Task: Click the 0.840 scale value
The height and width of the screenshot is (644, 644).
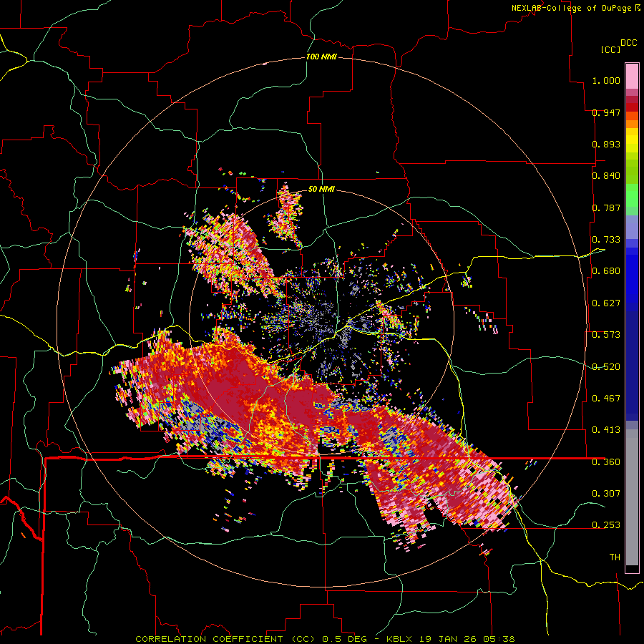Action: point(606,176)
